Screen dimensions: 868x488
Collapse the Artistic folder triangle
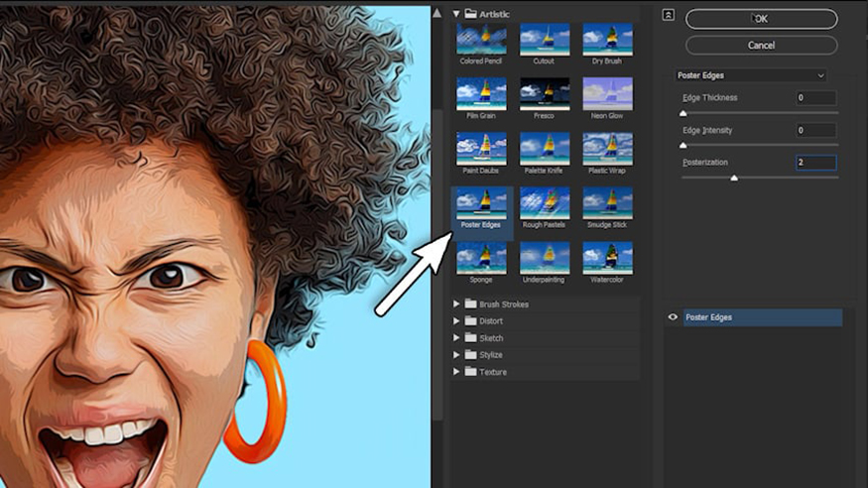pos(456,14)
